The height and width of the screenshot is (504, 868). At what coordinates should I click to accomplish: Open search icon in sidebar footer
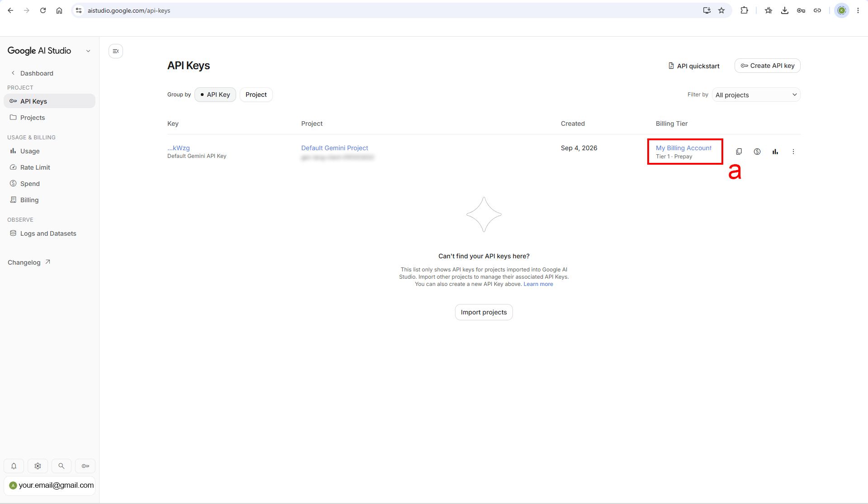(x=62, y=466)
